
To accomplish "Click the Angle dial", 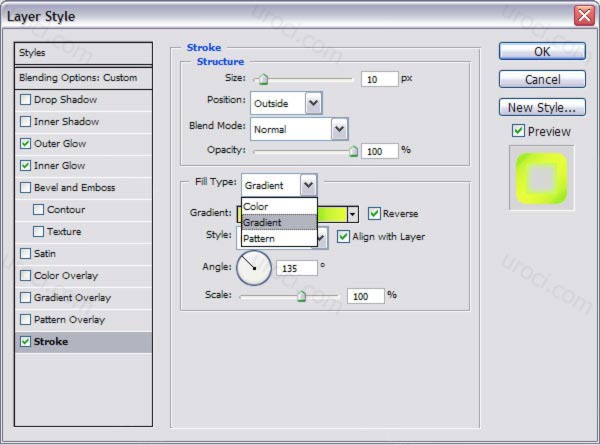I will tap(254, 268).
